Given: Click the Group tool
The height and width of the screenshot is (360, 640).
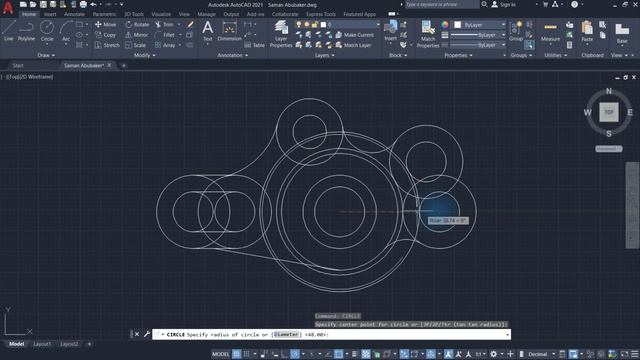Looking at the screenshot, I should click(x=516, y=31).
